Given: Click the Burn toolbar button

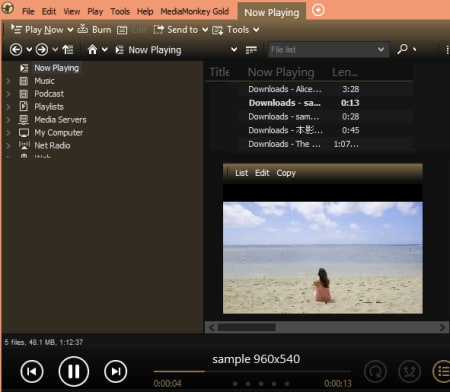Looking at the screenshot, I should (94, 30).
